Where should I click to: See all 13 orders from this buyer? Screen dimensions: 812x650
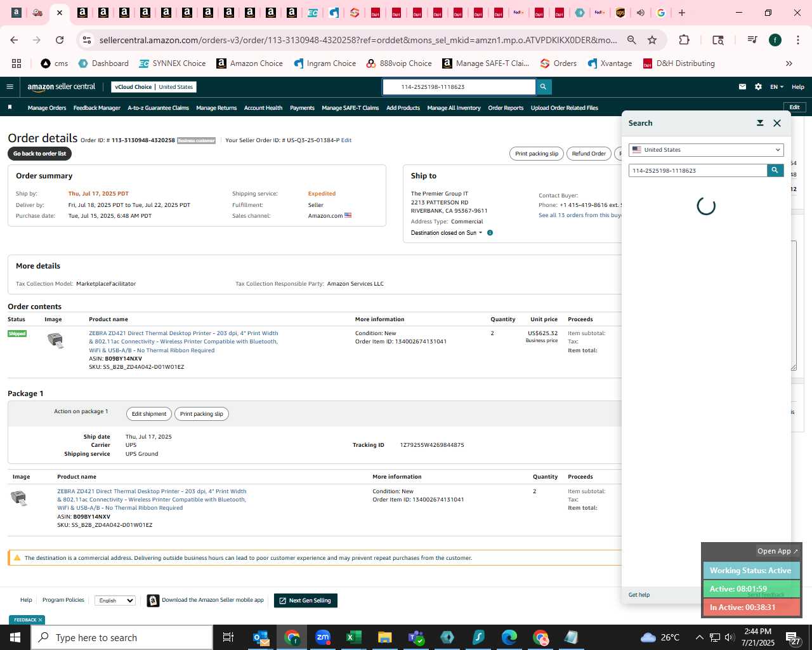(x=580, y=215)
